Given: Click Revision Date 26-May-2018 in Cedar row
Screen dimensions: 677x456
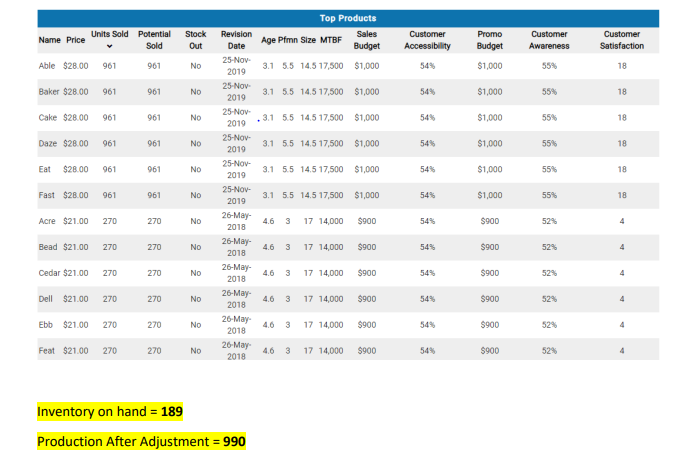Looking at the screenshot, I should (236, 273).
